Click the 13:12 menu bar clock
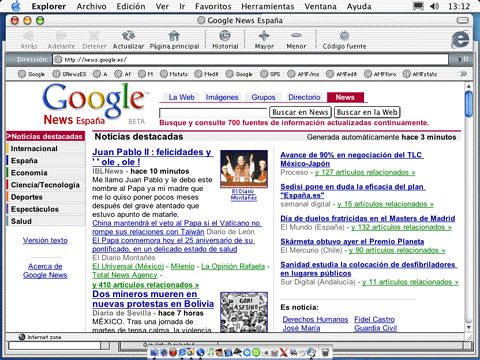The height and width of the screenshot is (360, 480). click(459, 6)
